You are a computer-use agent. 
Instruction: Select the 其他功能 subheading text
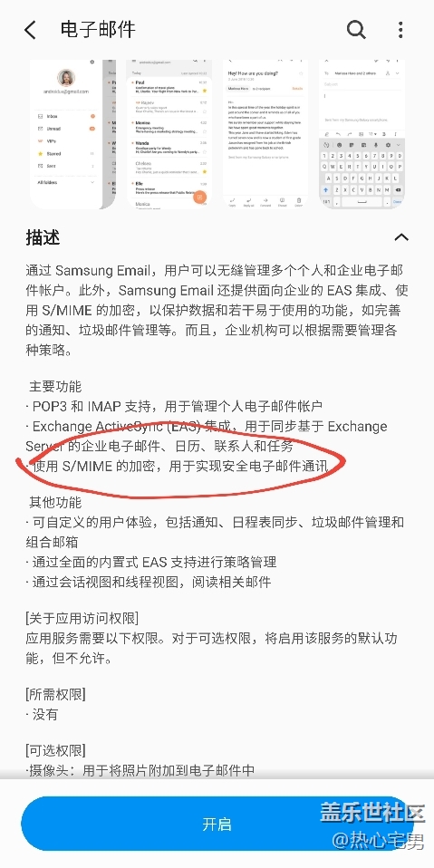[x=54, y=502]
